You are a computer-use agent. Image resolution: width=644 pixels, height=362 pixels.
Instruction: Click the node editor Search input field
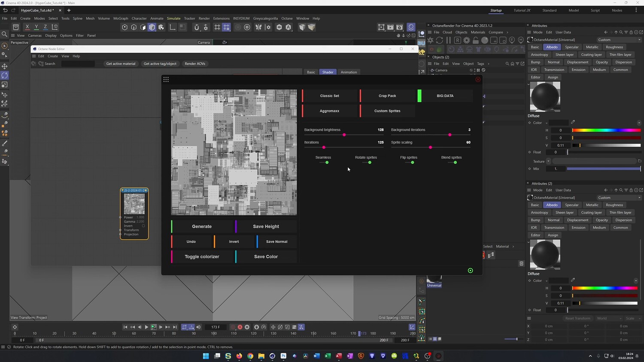click(78, 63)
